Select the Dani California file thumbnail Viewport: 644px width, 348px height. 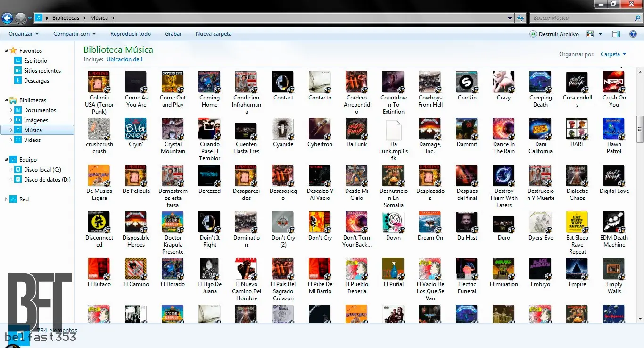(x=540, y=129)
